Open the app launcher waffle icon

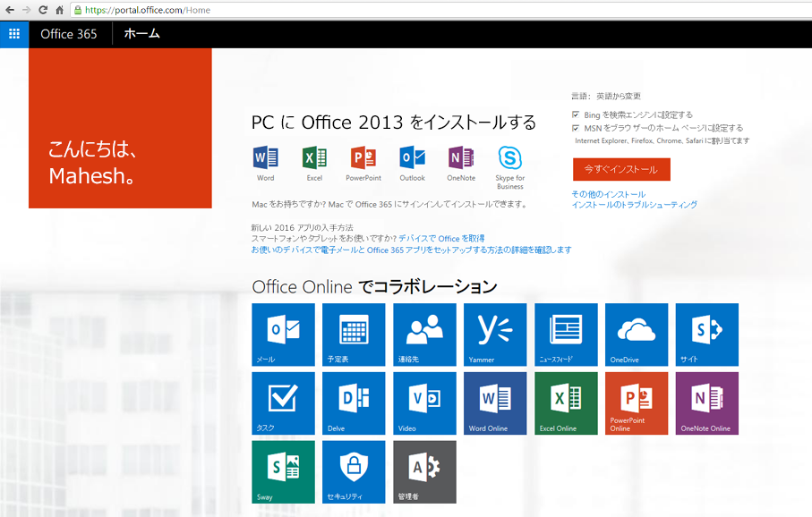14,34
